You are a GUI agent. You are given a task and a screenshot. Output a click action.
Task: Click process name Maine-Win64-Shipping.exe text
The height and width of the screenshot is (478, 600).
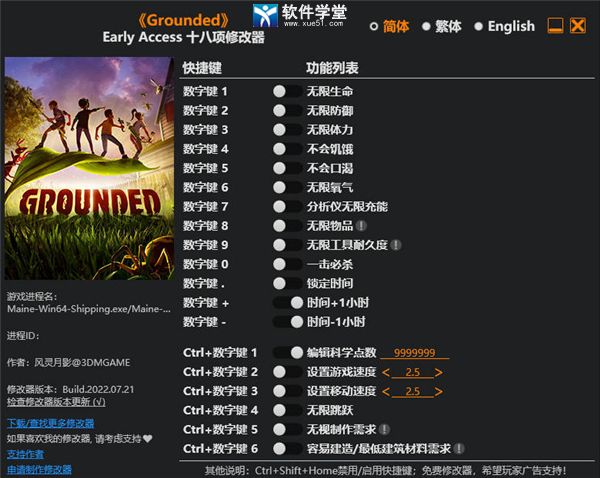[89, 309]
